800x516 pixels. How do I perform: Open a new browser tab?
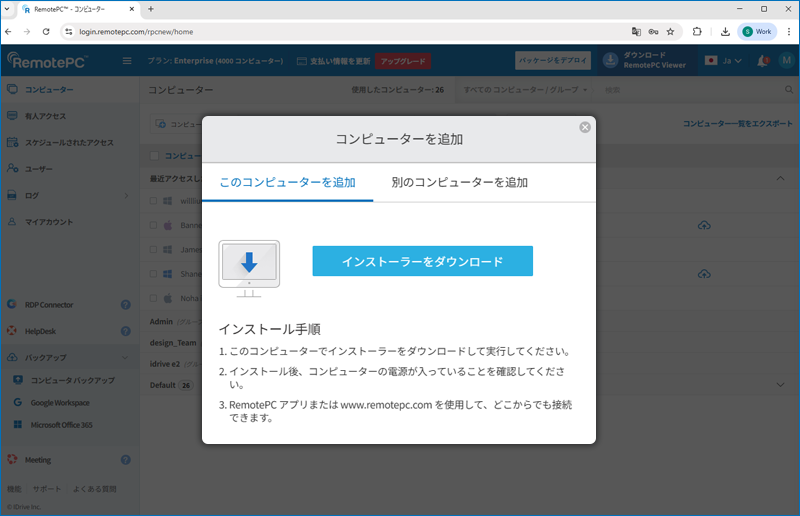(x=151, y=9)
